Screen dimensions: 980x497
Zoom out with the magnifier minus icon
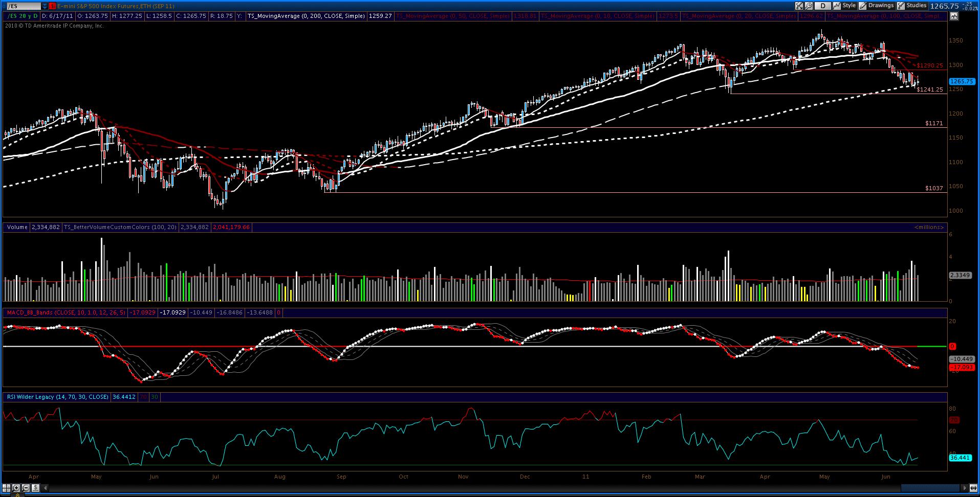click(25, 488)
